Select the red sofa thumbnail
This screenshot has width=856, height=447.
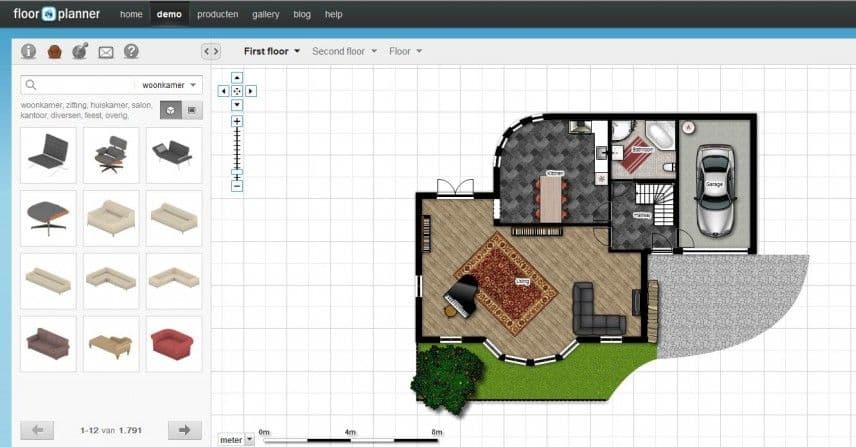pyautogui.click(x=174, y=344)
